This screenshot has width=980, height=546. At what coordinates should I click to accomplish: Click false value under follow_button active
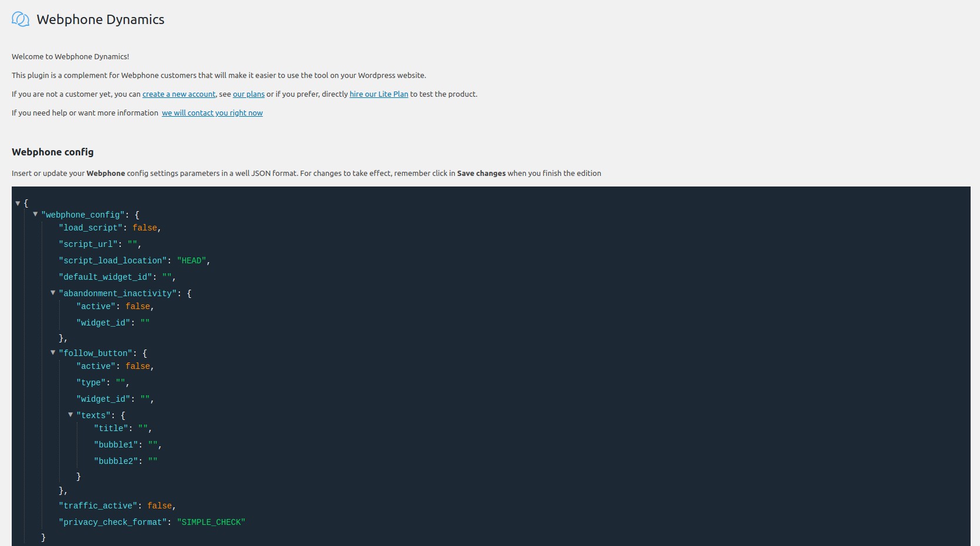pyautogui.click(x=138, y=366)
